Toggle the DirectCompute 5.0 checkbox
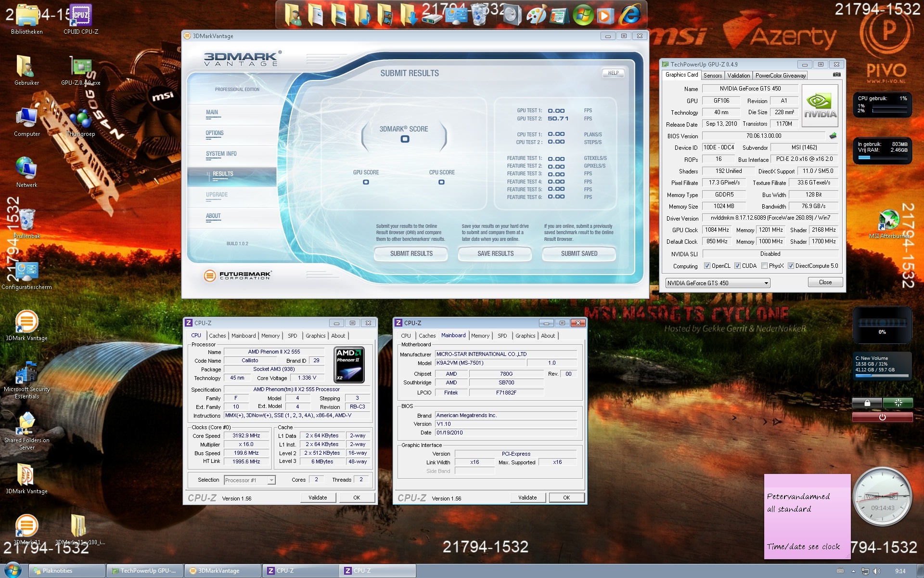Screen dimensions: 924x578 [791, 266]
